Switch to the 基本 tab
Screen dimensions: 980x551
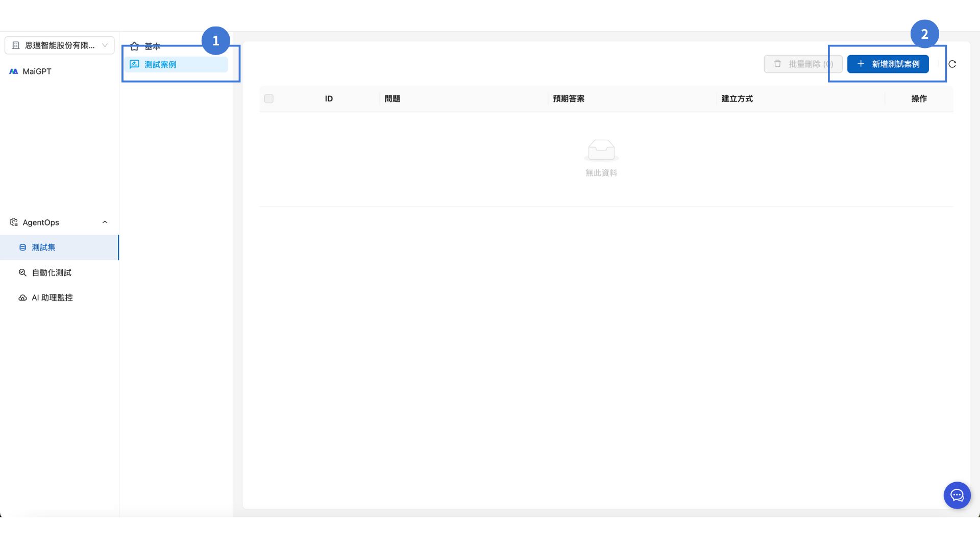tap(152, 46)
